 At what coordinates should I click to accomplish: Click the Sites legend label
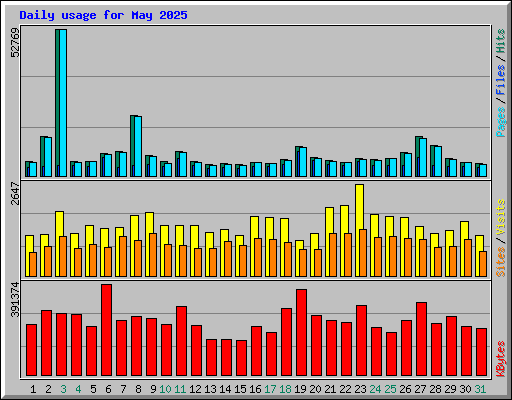click(501, 262)
